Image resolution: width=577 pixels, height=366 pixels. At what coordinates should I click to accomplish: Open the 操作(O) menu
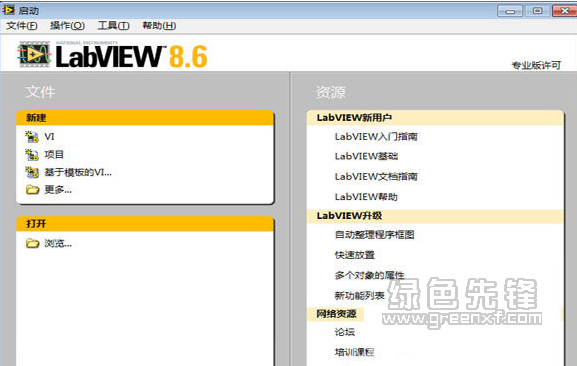point(67,26)
